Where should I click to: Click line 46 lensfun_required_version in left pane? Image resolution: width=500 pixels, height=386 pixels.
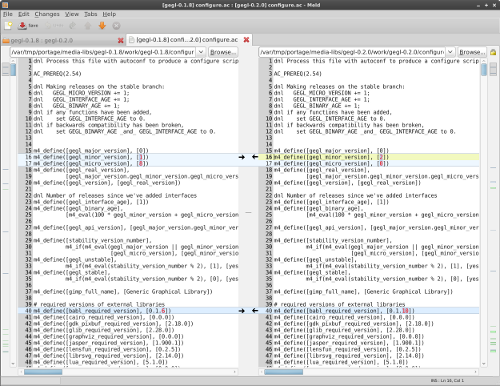pos(107,349)
